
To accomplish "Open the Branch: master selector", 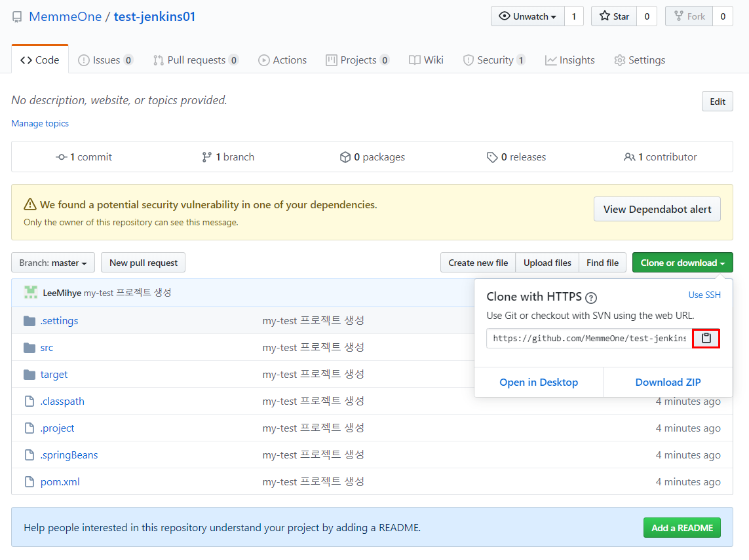I will (53, 263).
